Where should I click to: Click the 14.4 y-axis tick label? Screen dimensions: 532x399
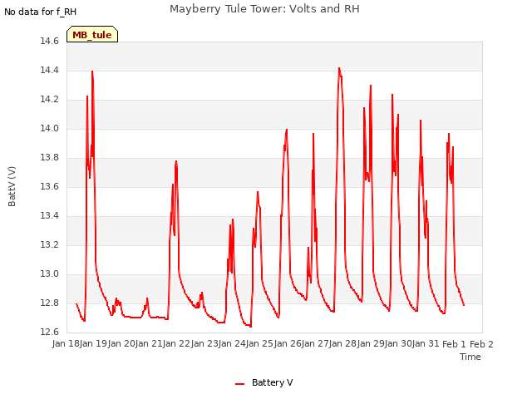click(50, 70)
